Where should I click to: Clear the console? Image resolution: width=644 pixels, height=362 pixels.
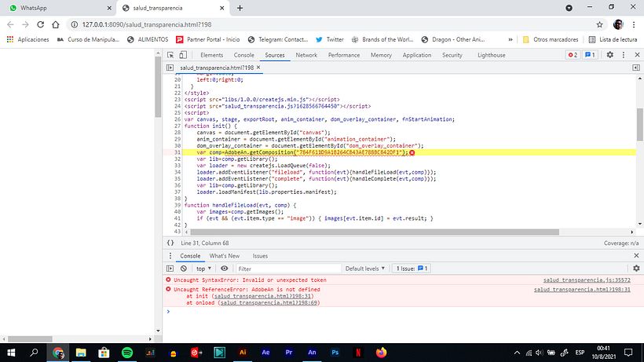[x=184, y=269]
